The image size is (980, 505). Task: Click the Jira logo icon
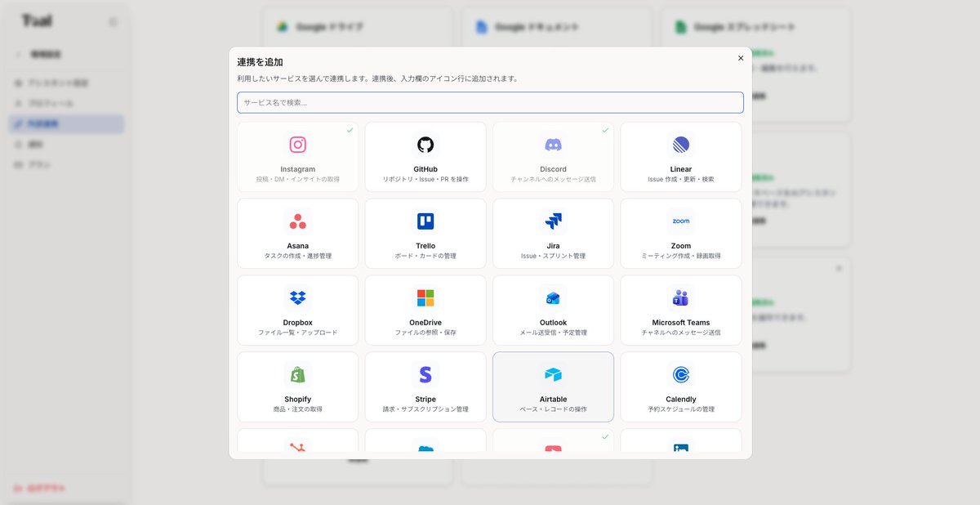coord(553,221)
